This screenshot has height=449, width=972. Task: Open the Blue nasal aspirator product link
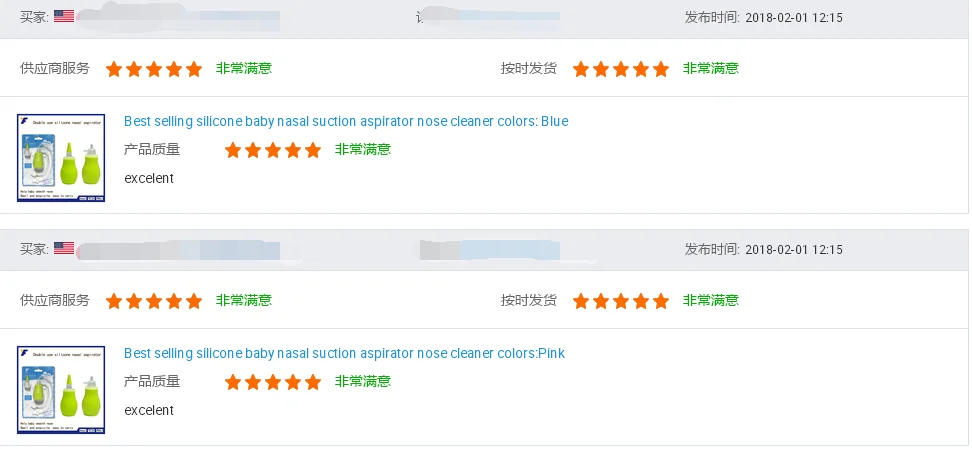(346, 121)
